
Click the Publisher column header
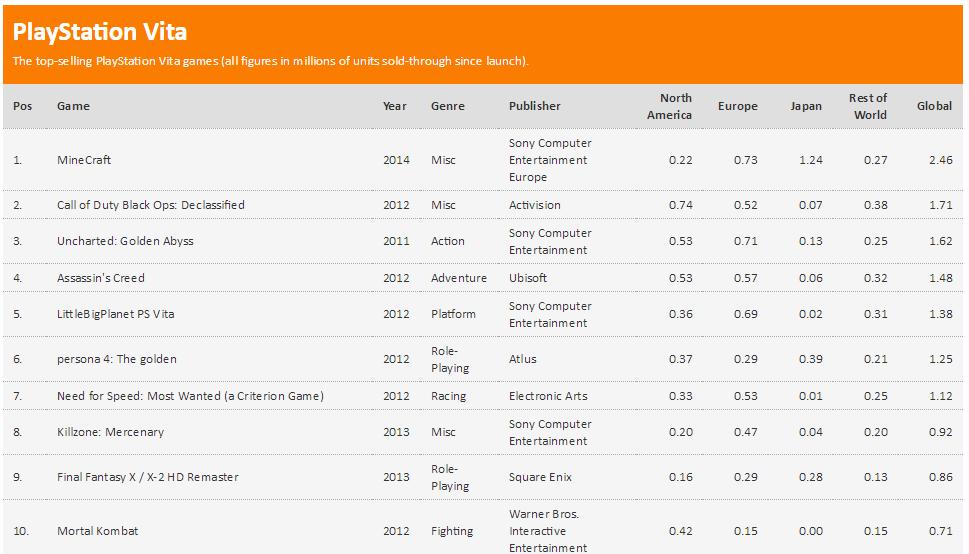pyautogui.click(x=535, y=106)
